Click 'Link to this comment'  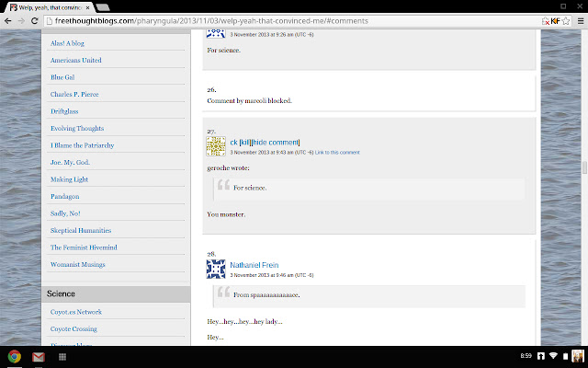point(337,153)
